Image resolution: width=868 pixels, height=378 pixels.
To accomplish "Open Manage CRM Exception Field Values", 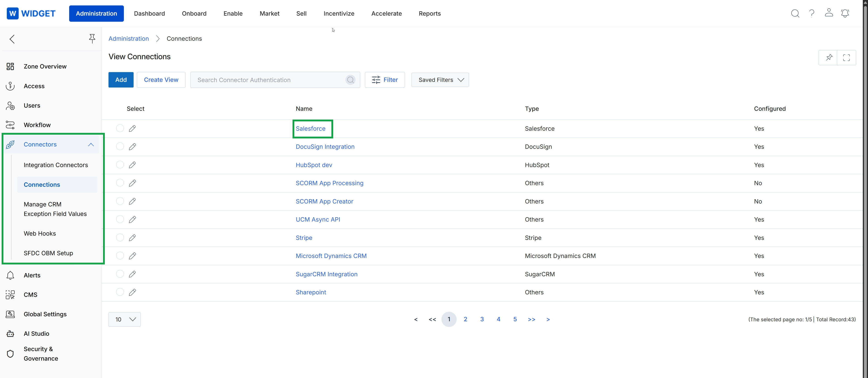I will [55, 209].
